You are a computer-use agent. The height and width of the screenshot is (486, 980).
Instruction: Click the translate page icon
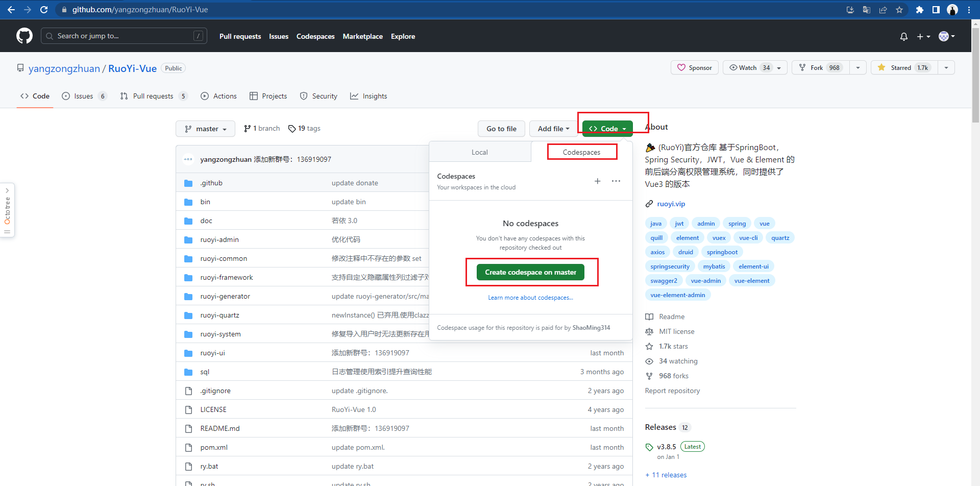867,10
